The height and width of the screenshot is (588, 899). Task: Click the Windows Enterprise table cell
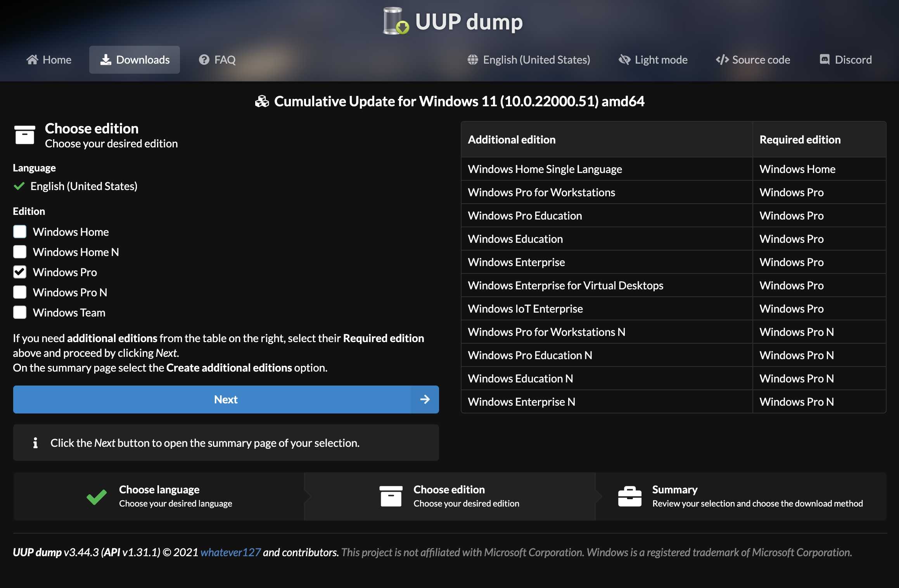click(607, 262)
